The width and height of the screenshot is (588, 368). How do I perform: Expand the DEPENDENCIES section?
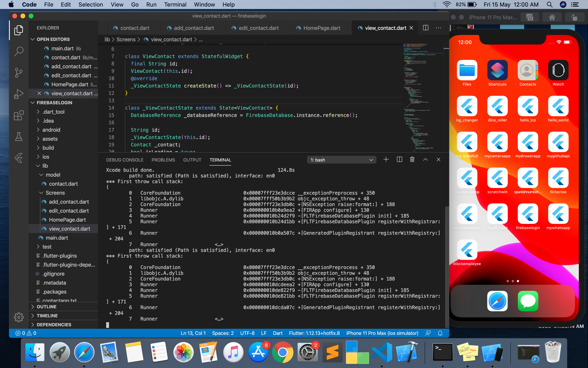(x=54, y=325)
